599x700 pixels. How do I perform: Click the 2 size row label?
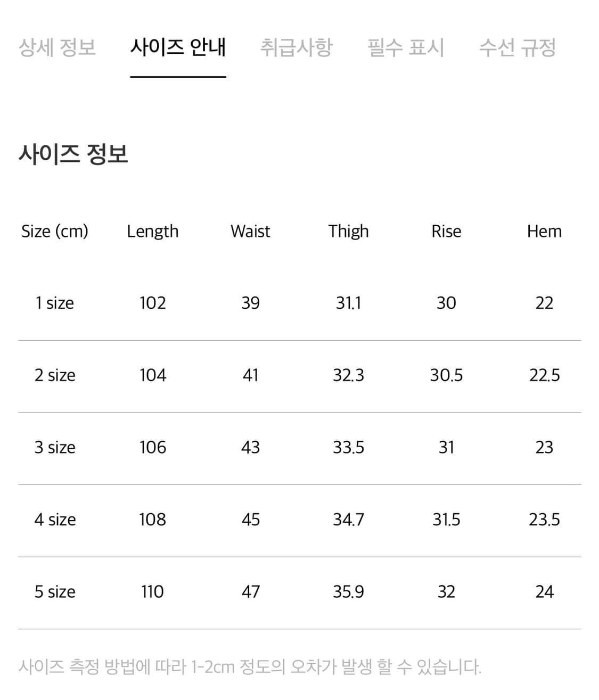pos(55,375)
